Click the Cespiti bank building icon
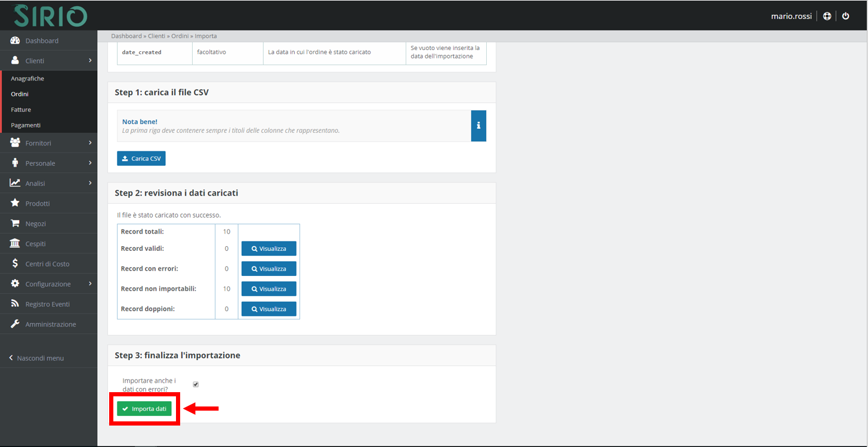This screenshot has width=868, height=447. [16, 244]
